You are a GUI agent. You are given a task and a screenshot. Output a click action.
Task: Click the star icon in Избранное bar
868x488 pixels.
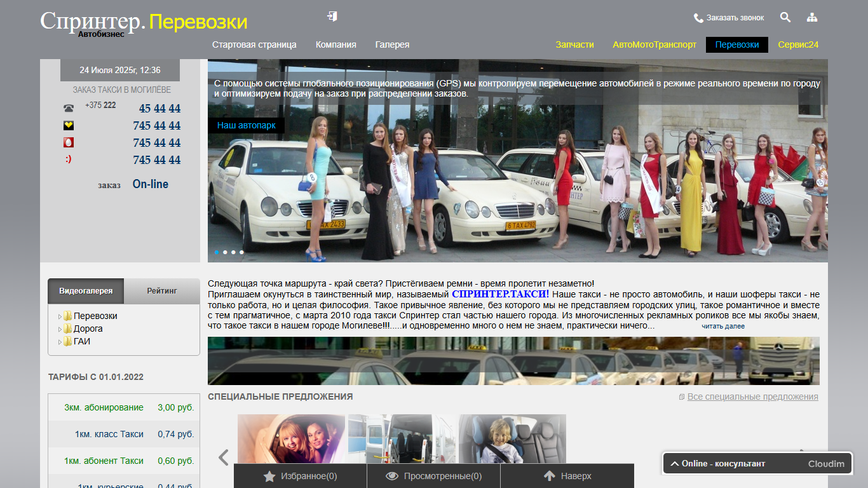pyautogui.click(x=269, y=476)
